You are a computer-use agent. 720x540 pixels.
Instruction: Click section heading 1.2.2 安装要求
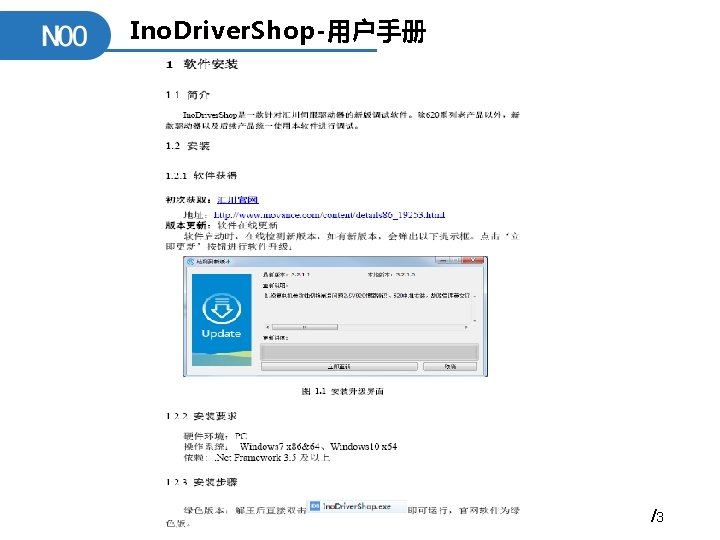coord(201,416)
